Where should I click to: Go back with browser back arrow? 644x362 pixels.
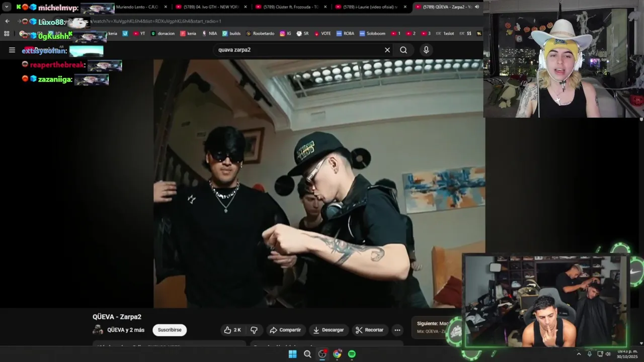7,21
